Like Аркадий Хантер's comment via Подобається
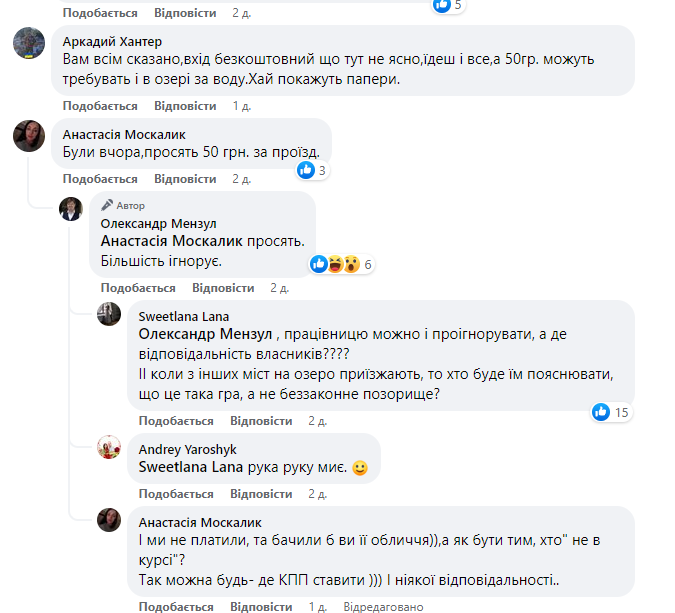 100,106
